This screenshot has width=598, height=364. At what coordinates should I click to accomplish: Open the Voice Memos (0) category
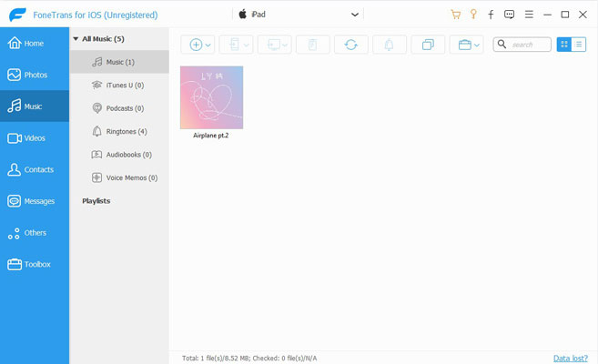click(x=119, y=177)
